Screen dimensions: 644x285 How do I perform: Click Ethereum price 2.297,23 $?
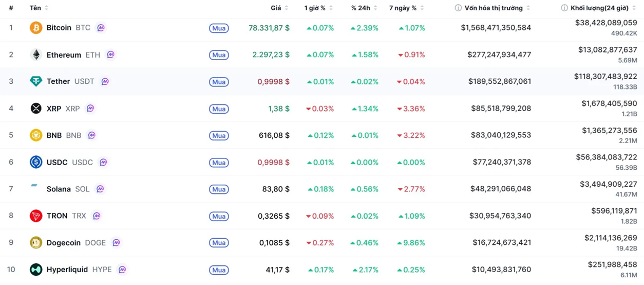coord(271,55)
